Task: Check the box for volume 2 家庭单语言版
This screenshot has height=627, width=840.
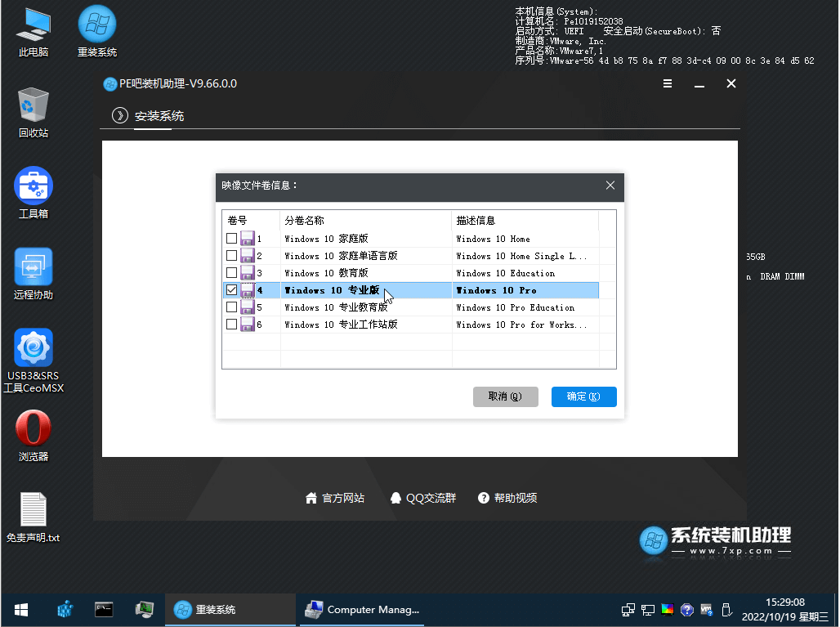Action: (x=231, y=256)
